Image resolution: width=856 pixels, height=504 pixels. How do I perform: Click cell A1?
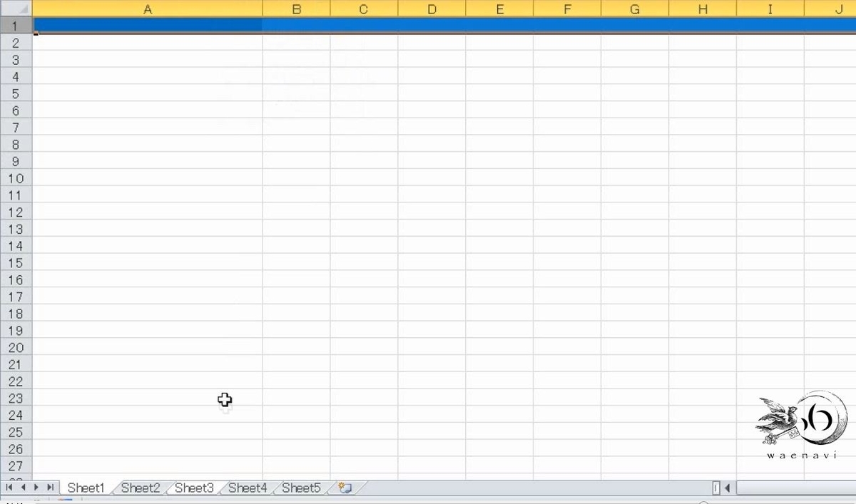click(x=148, y=26)
